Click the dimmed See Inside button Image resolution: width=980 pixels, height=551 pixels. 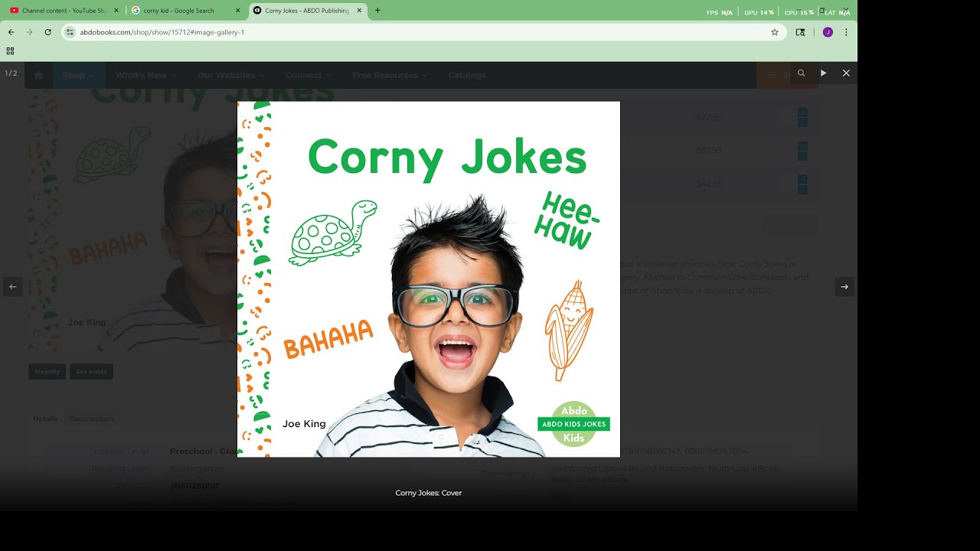(92, 372)
